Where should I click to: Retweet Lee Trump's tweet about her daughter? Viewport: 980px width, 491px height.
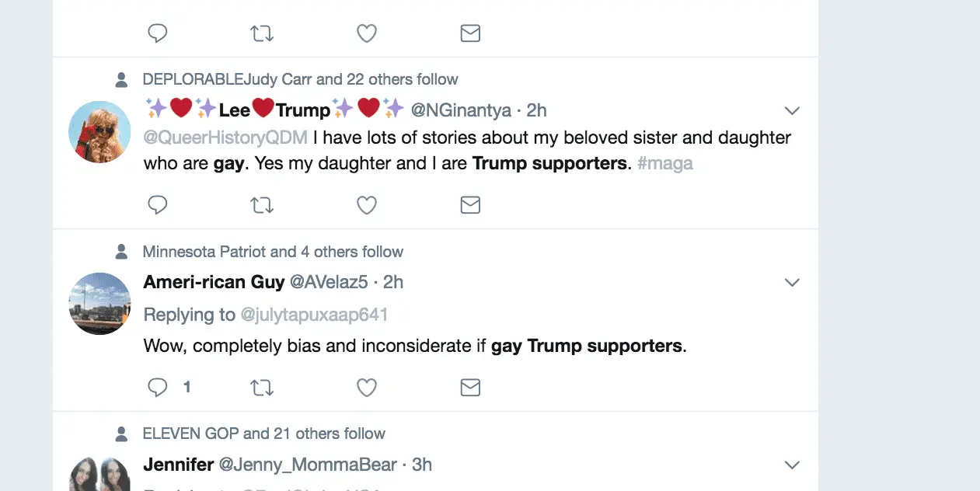[x=262, y=205]
